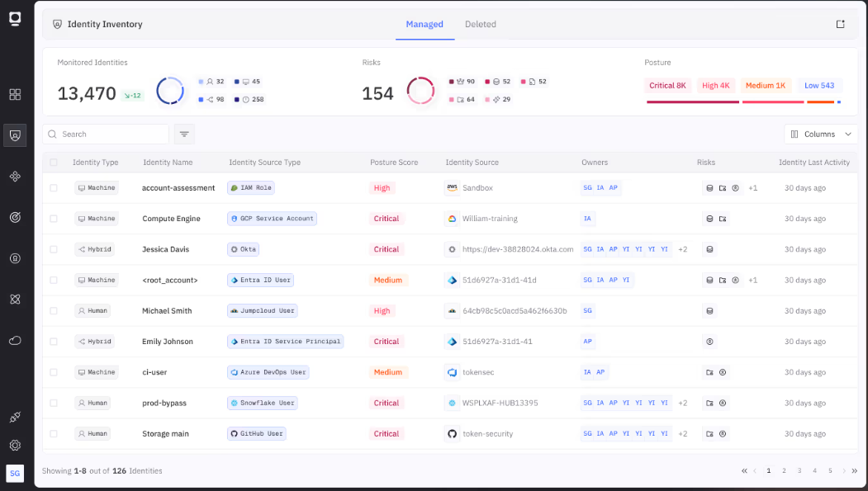Check the select-all checkbox in table header
Screen dimensions: 868x491
pos(54,163)
